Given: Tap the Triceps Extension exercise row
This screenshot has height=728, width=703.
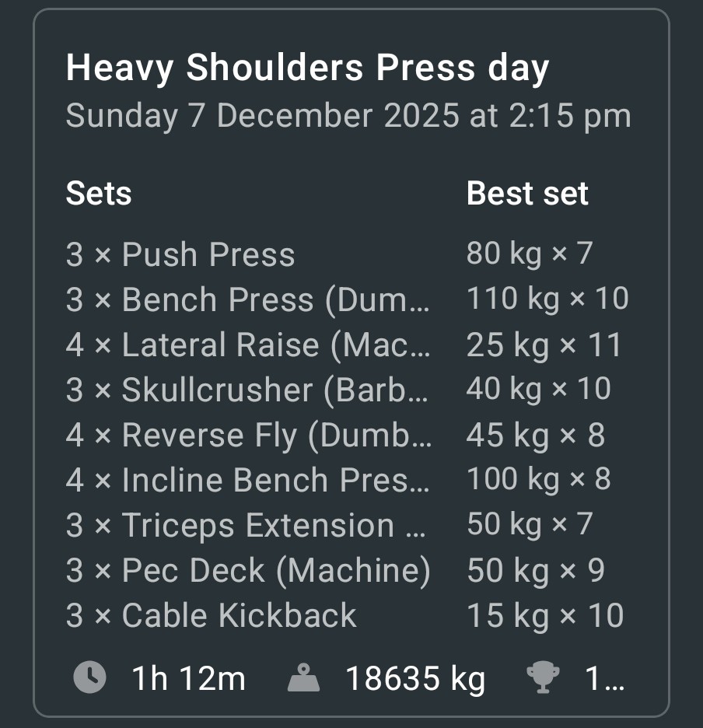Looking at the screenshot, I should click(x=246, y=526).
